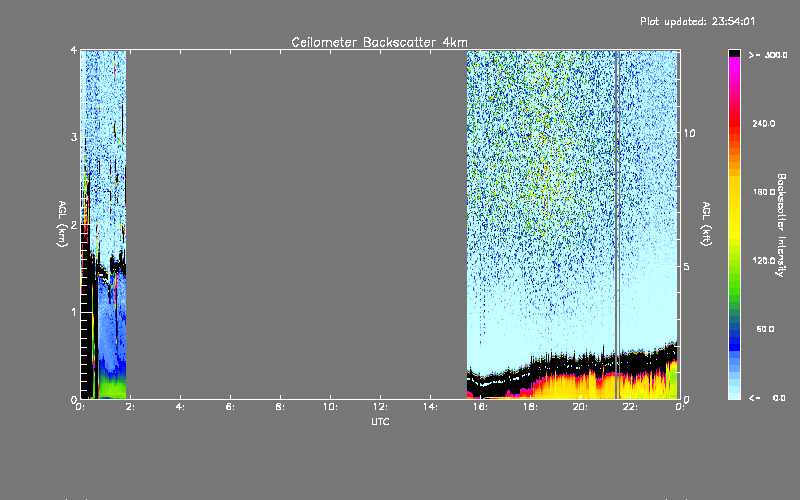The image size is (800, 500).
Task: Click the "16:" UTC hour tick label
Action: coord(480,407)
